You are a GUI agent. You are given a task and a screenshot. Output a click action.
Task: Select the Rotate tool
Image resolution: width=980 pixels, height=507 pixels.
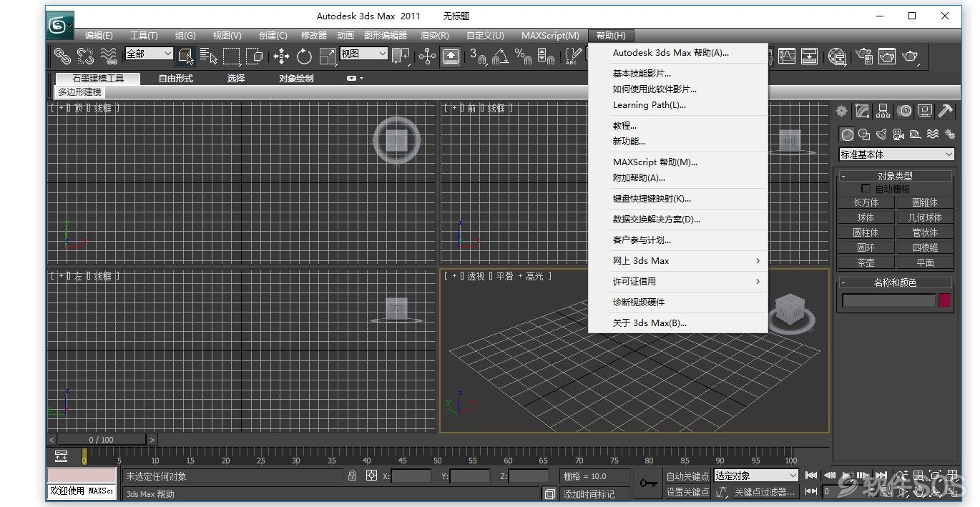point(305,56)
